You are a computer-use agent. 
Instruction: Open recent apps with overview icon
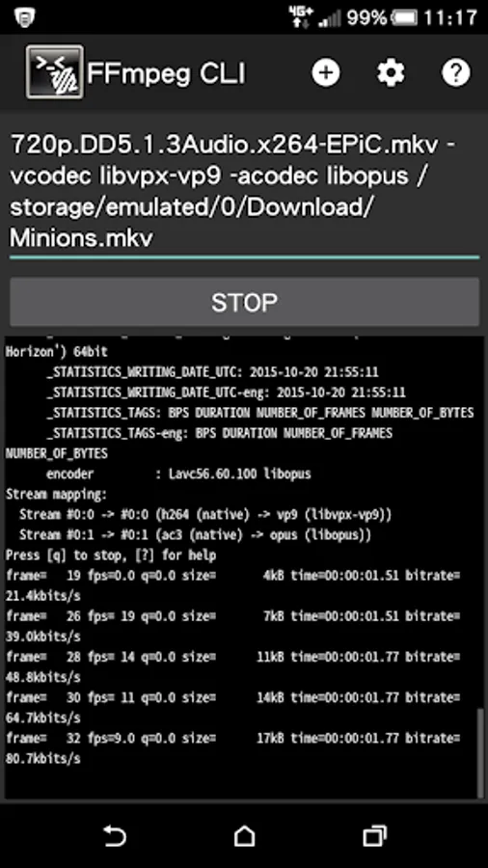click(374, 835)
